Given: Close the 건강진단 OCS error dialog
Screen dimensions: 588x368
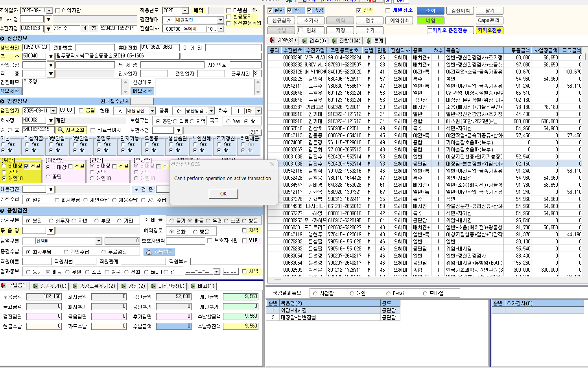Looking at the screenshot, I should [272, 164].
